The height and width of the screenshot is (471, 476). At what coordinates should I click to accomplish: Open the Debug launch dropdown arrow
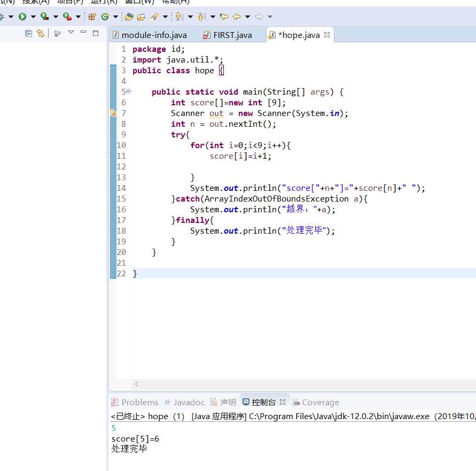pos(11,17)
